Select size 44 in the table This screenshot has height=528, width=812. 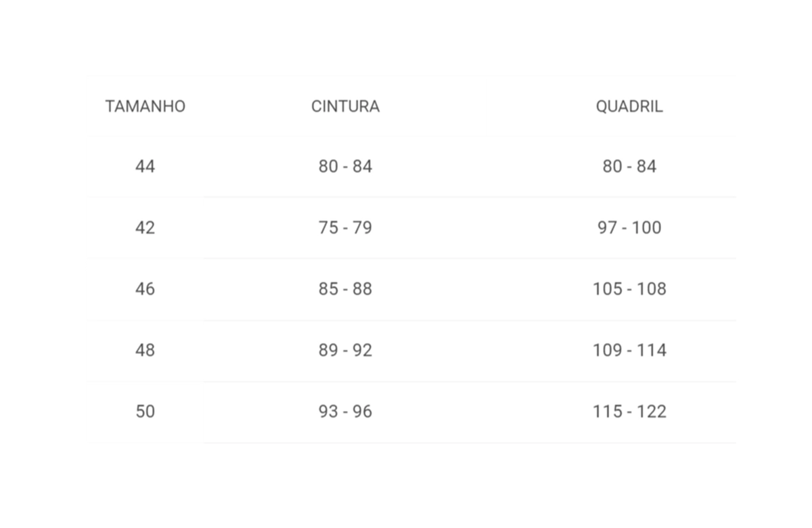point(145,167)
